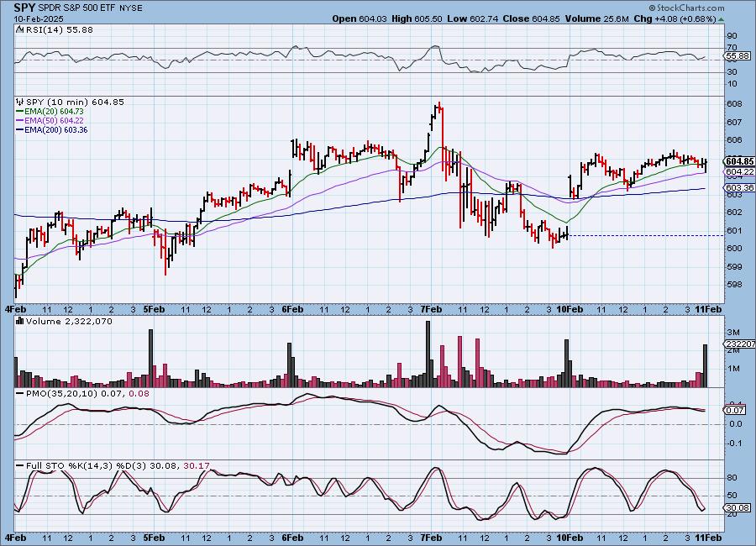Click the RSI(14) 55.88 indicator label
This screenshot has height=546, width=756.
click(x=60, y=29)
